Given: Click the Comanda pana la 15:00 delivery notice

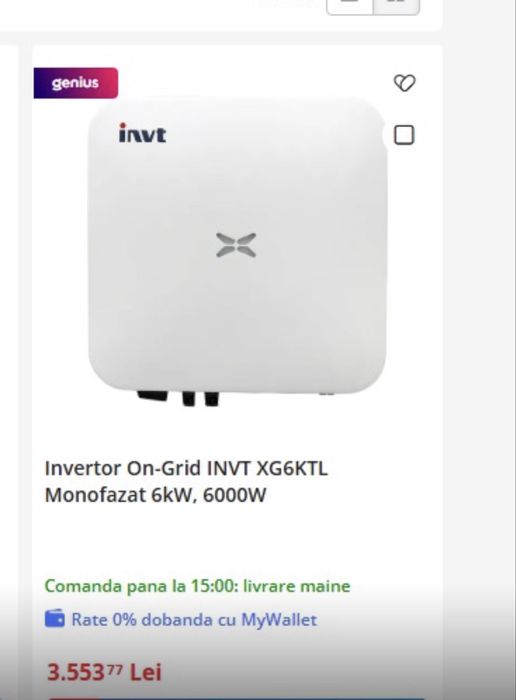Looking at the screenshot, I should (x=197, y=586).
